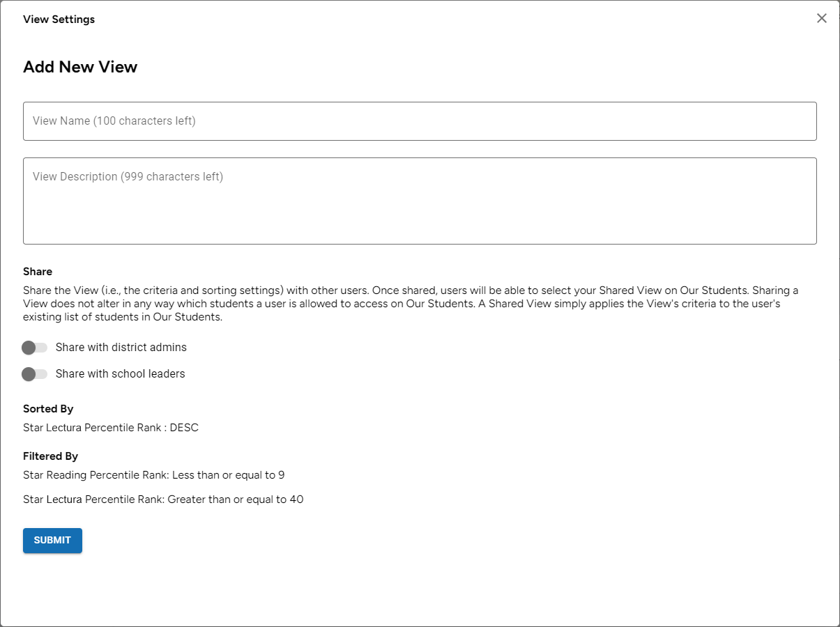The height and width of the screenshot is (627, 840).
Task: Click the 'Filtered By' section heading
Action: tap(50, 456)
